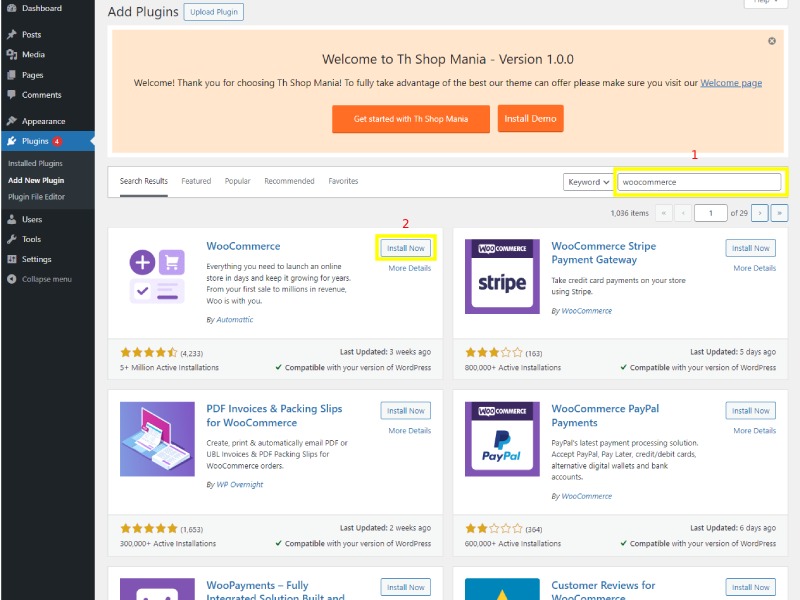Open the Help dropdown tab
Screen dimensions: 800x600
pyautogui.click(x=765, y=3)
